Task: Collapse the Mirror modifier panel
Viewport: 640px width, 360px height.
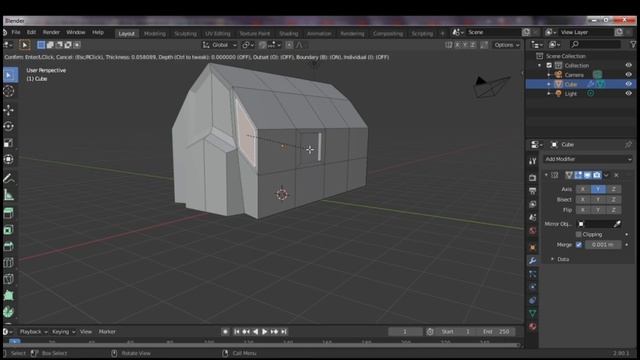Action: coord(546,175)
